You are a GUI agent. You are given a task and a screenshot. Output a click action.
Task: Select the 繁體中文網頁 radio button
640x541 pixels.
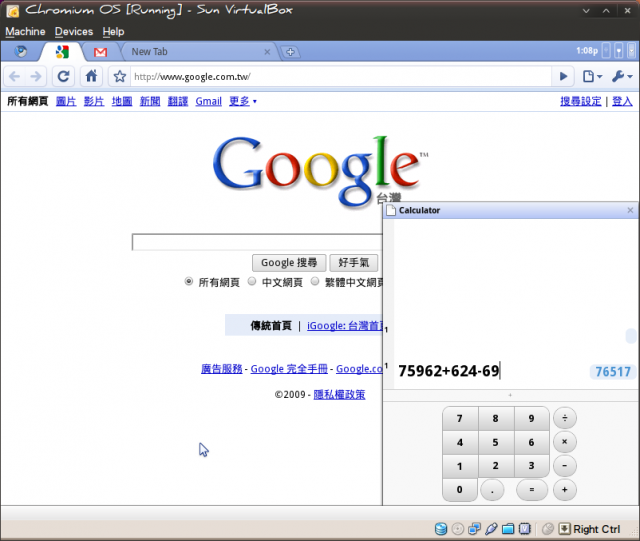pos(315,281)
